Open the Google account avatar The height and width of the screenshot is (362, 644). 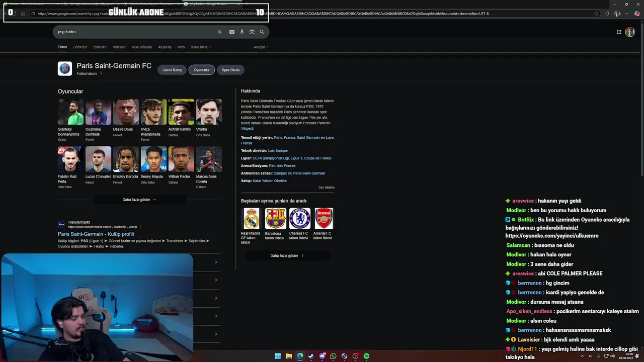point(630,32)
